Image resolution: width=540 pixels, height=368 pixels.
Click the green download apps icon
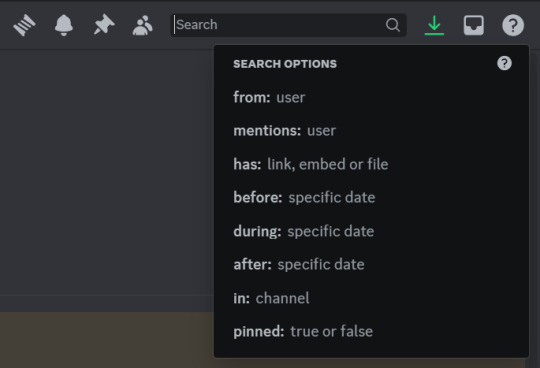434,25
